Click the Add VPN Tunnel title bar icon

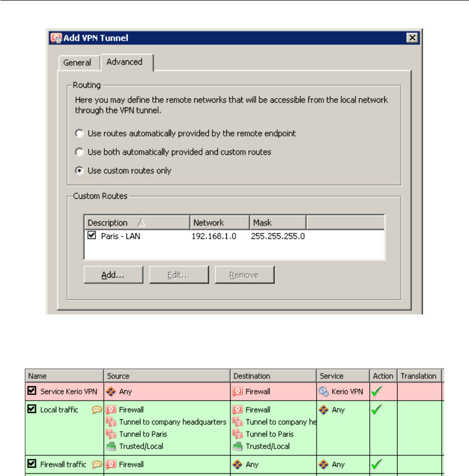(x=56, y=38)
